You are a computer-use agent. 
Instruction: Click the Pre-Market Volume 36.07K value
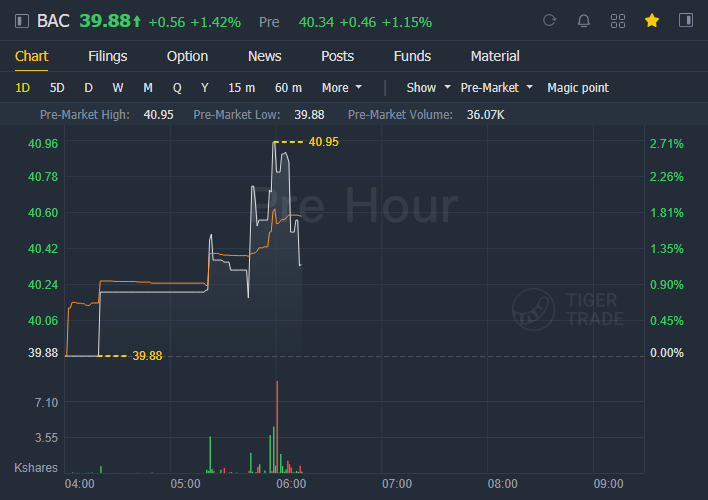click(485, 115)
